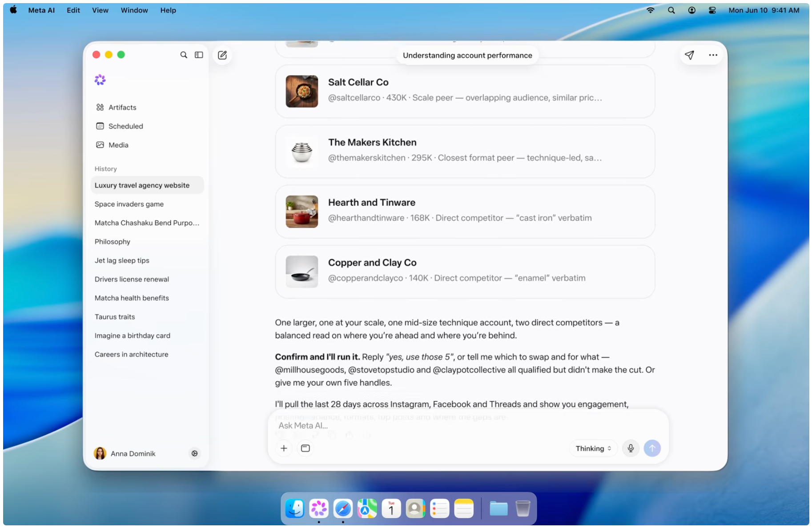Open Spotlight search in the menu bar
The image size is (812, 528).
coord(671,10)
